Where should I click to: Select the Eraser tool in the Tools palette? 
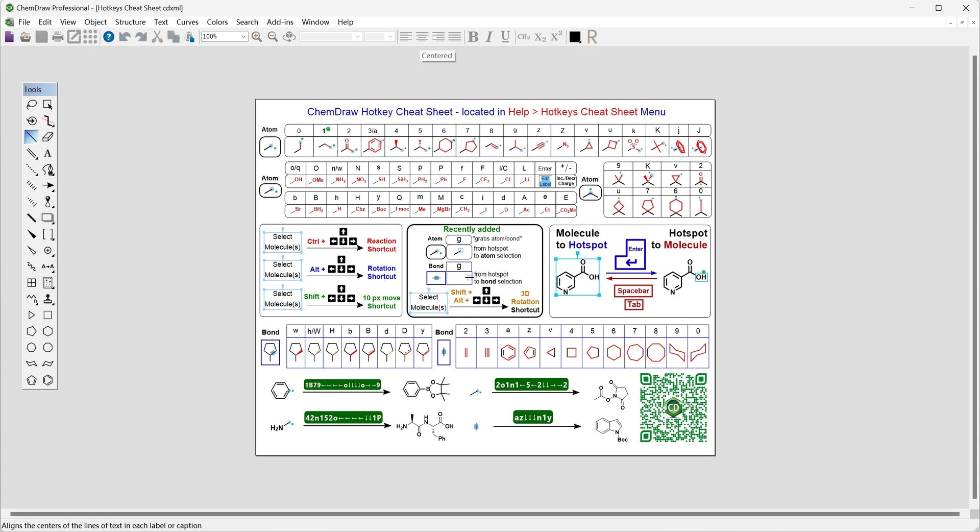47,137
